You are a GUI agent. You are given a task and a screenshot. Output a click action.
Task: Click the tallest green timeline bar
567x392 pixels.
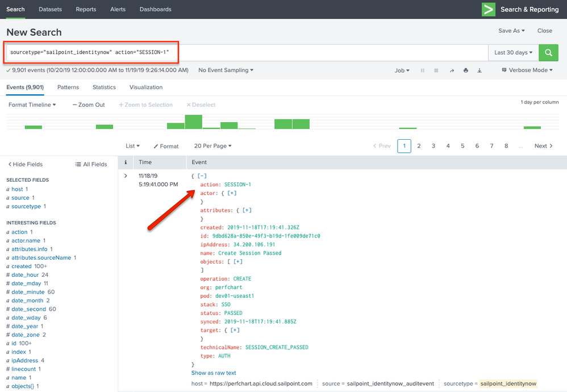point(193,122)
